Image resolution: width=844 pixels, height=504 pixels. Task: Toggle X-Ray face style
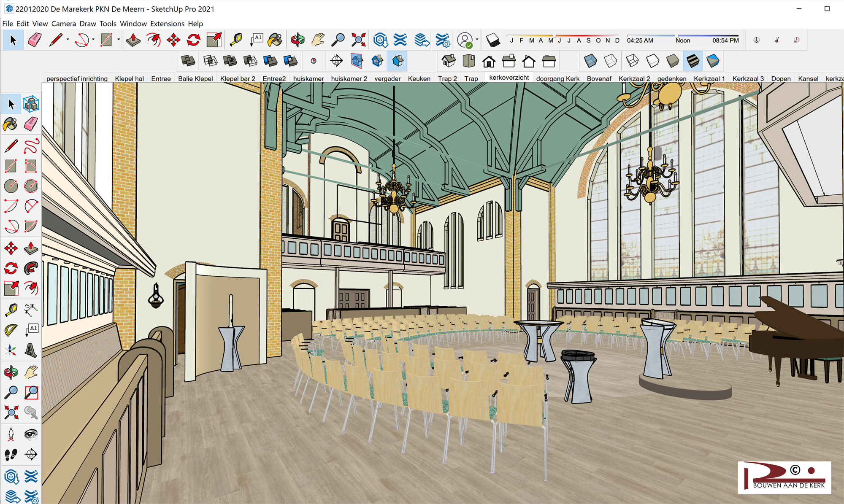pyautogui.click(x=590, y=61)
